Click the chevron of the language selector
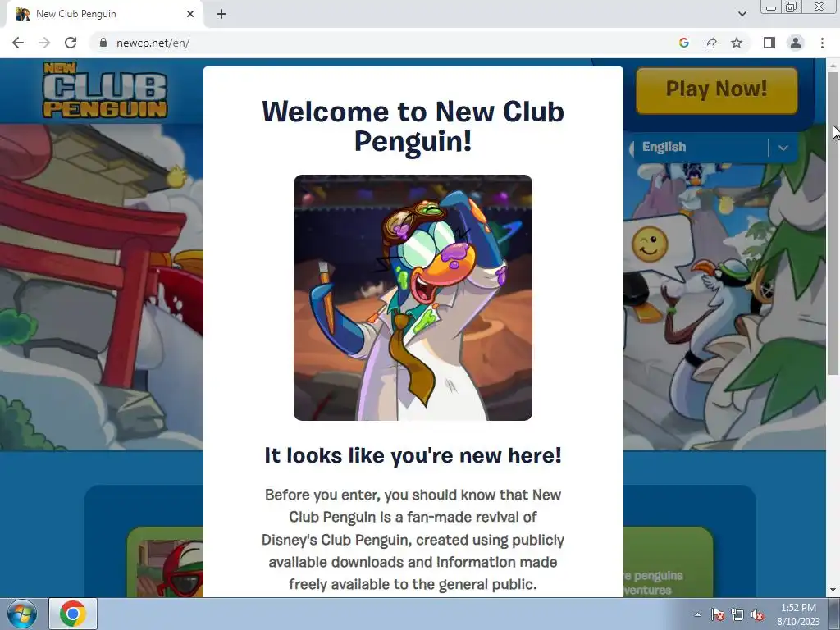Screen dimensions: 840x630 coord(783,148)
